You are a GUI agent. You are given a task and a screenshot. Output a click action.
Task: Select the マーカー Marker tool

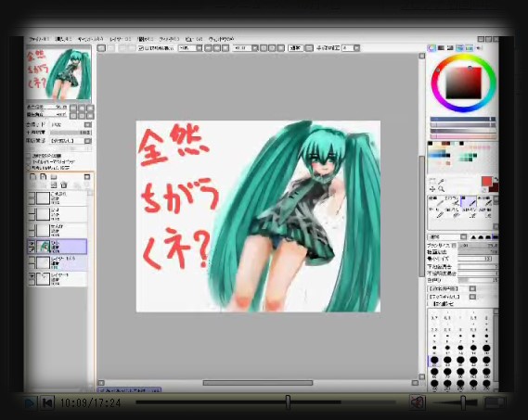436,212
